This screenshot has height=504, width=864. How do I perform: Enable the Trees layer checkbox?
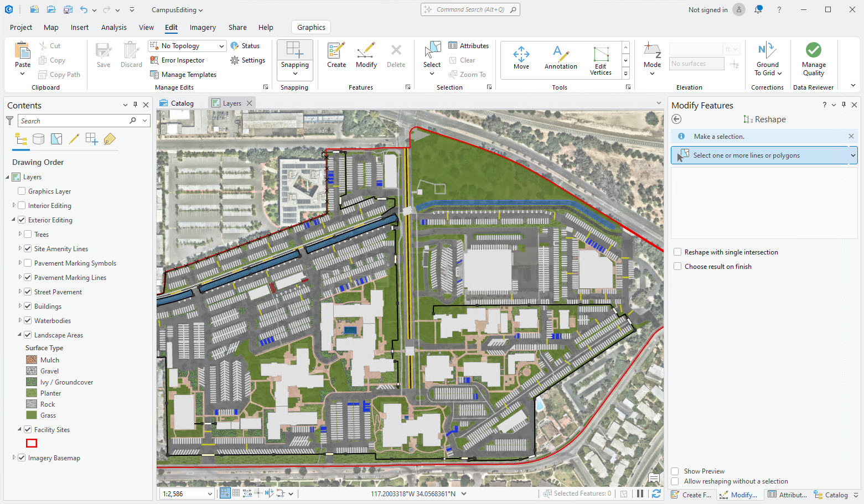[28, 235]
